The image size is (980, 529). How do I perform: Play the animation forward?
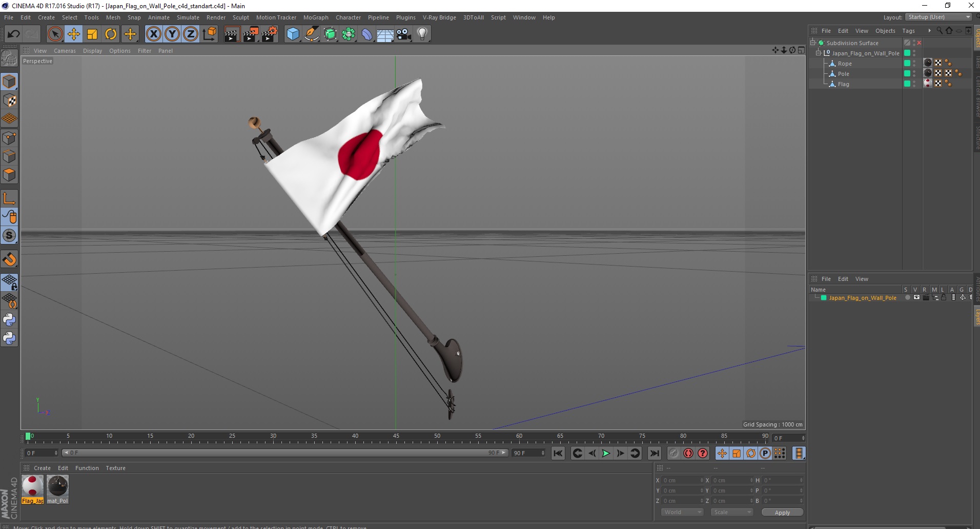tap(606, 453)
